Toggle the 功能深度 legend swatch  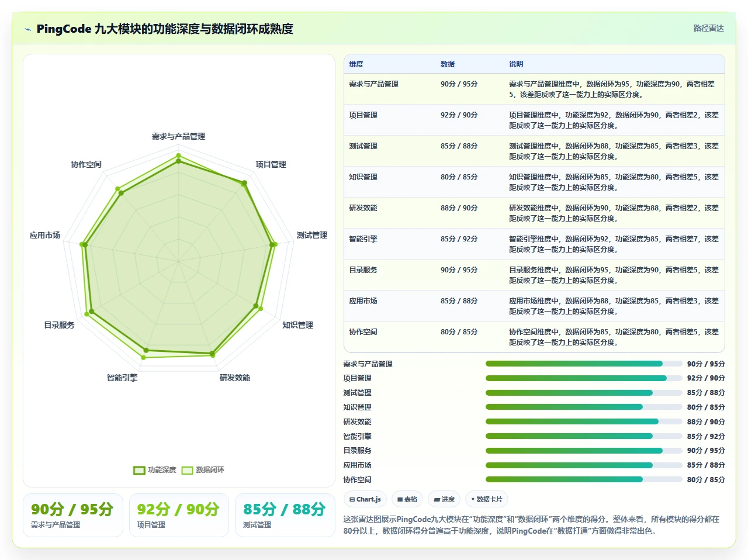pos(139,470)
